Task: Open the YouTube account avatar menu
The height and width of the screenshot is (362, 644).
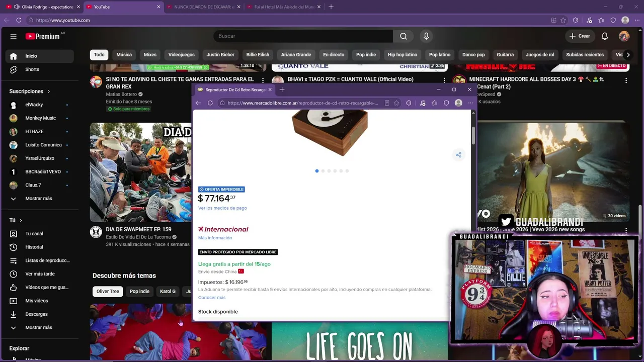Action: (x=624, y=36)
